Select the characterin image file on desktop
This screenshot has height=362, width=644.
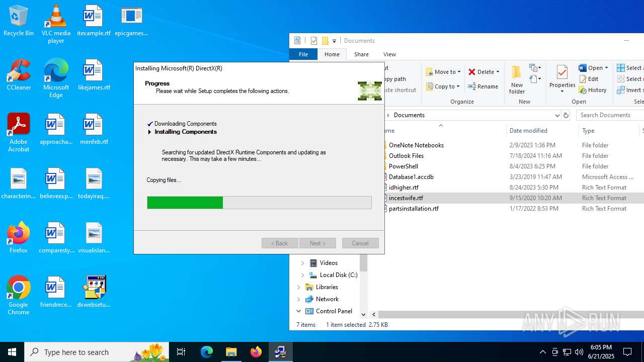19,184
